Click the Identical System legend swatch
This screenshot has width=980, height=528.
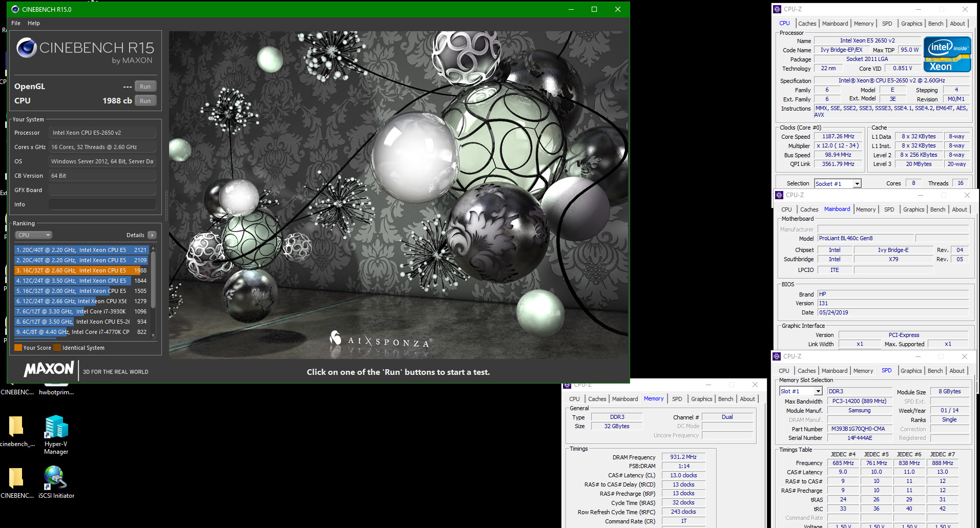[x=57, y=348]
